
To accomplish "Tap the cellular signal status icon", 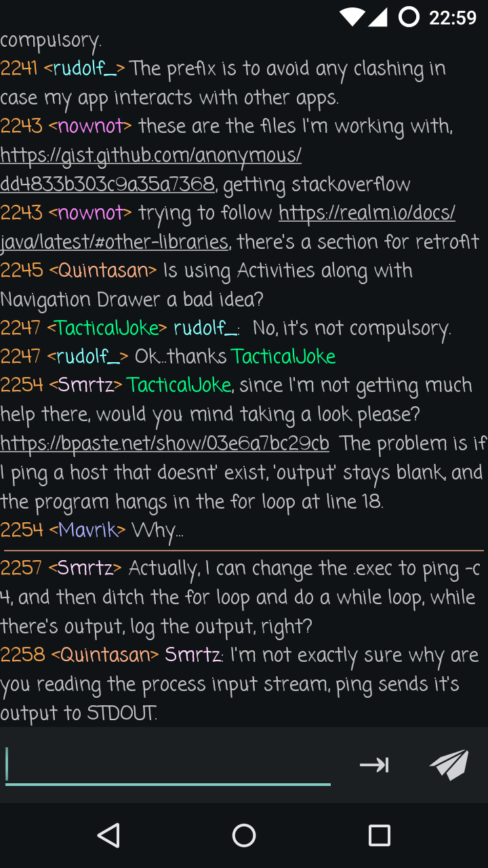I will (378, 17).
